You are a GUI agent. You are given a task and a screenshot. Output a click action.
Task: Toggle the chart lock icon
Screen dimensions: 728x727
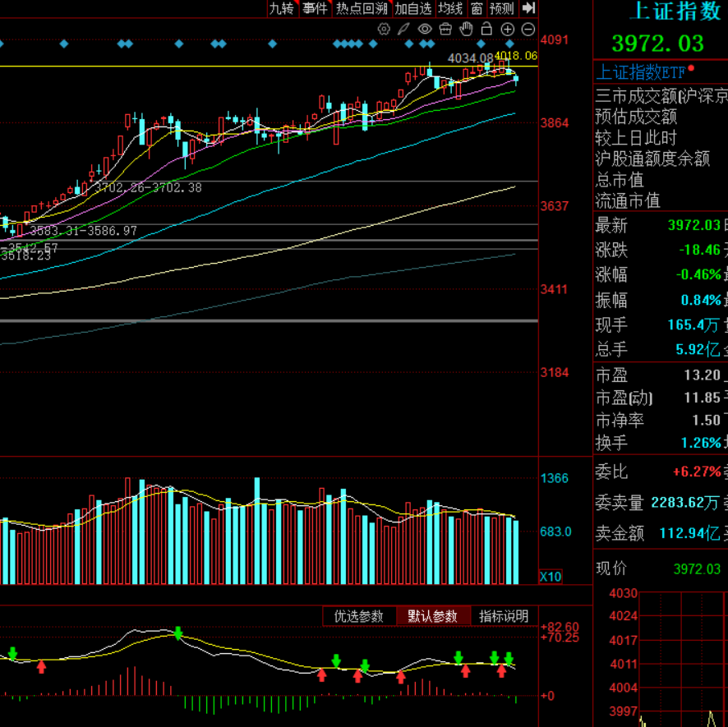[486, 30]
